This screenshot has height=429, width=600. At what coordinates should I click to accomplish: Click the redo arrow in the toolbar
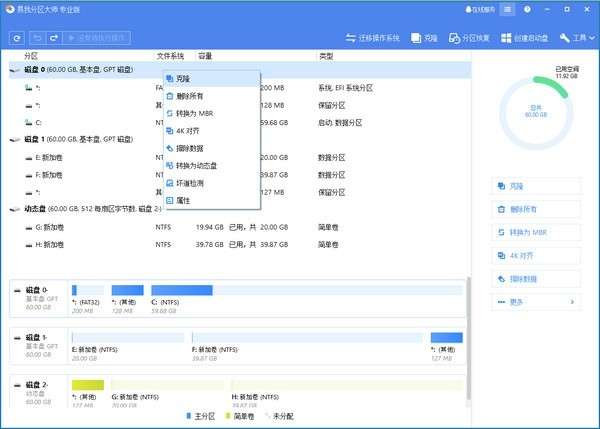click(54, 38)
